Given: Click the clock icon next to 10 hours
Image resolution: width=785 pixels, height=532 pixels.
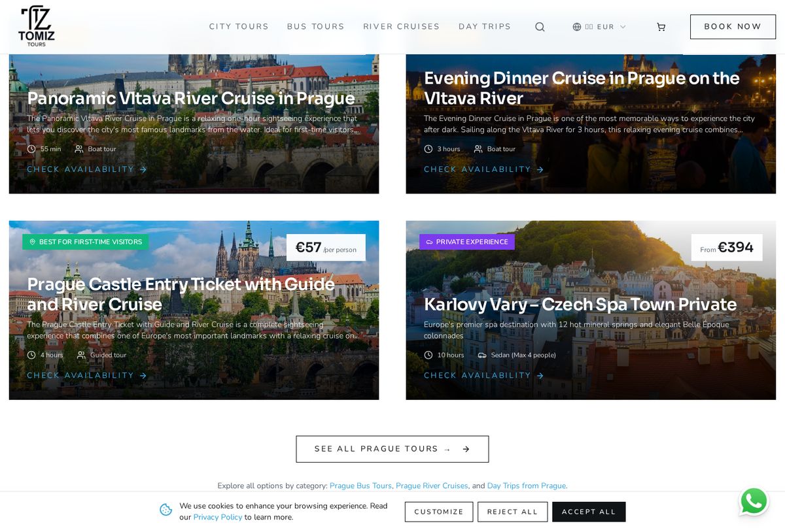Looking at the screenshot, I should pyautogui.click(x=428, y=355).
